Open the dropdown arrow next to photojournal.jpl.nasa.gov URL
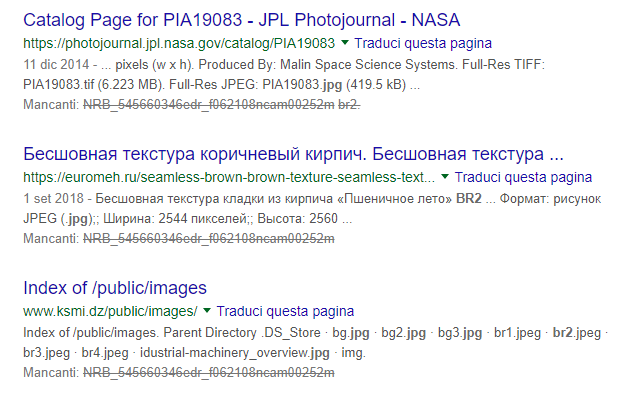The width and height of the screenshot is (620, 404). pyautogui.click(x=345, y=43)
